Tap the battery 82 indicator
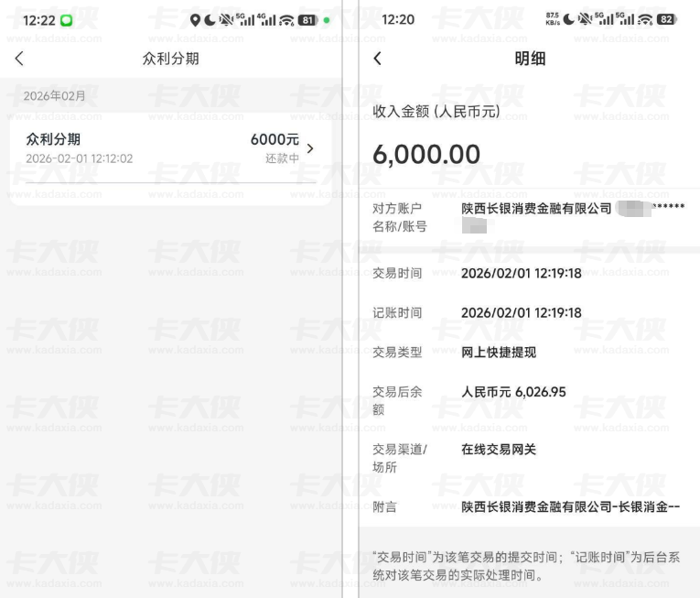The width and height of the screenshot is (700, 598). [x=666, y=19]
